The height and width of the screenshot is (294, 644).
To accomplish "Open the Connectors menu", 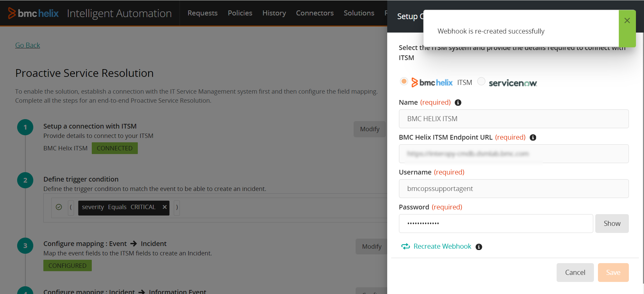I will pyautogui.click(x=315, y=13).
